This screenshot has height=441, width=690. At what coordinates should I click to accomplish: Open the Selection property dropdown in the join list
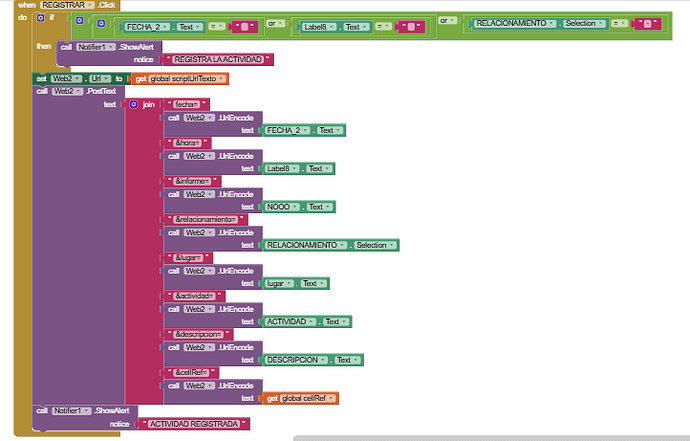(x=376, y=245)
